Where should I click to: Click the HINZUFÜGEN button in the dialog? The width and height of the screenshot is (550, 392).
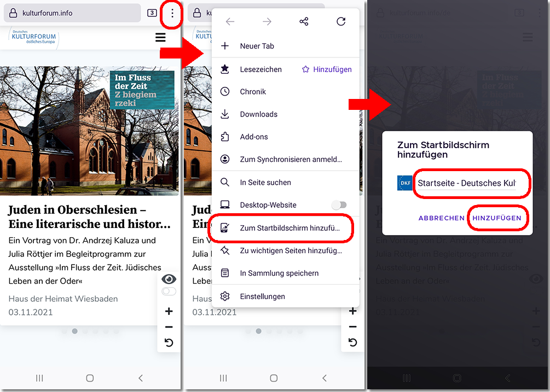[497, 218]
